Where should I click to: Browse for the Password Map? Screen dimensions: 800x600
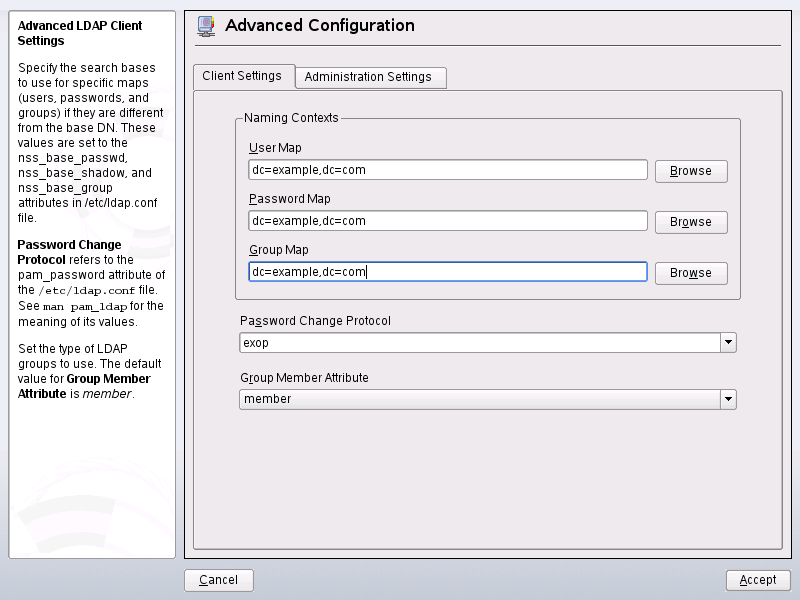click(691, 222)
